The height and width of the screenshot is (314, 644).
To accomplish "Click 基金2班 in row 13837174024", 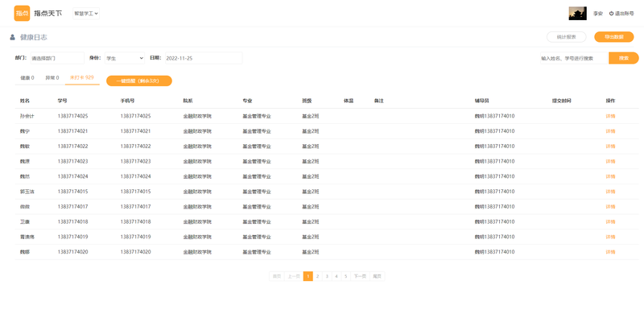I will [x=311, y=176].
